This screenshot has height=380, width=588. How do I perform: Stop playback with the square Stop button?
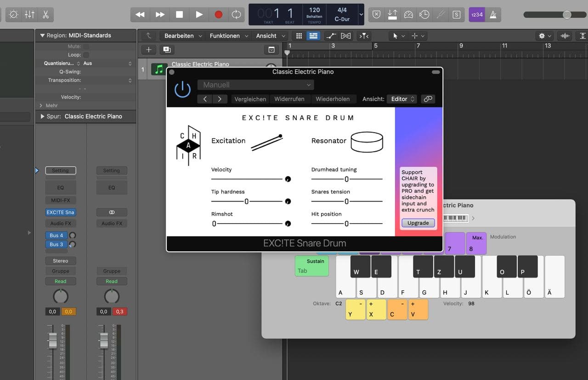click(180, 15)
